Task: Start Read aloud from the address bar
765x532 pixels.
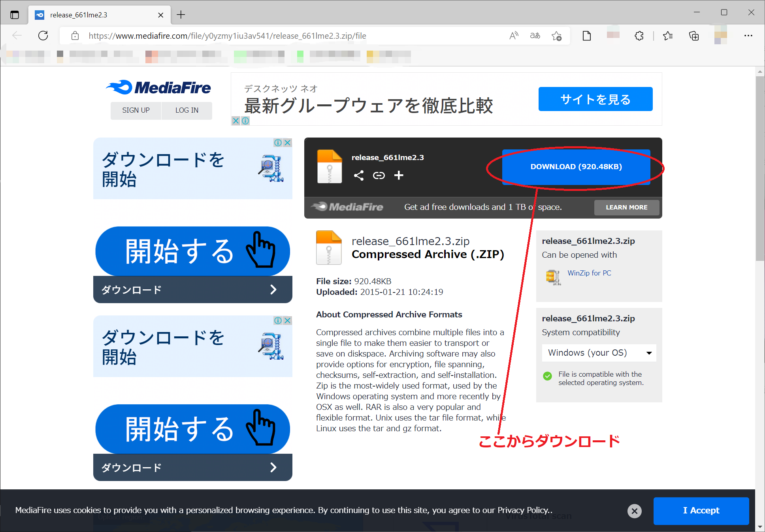Action: click(x=514, y=36)
